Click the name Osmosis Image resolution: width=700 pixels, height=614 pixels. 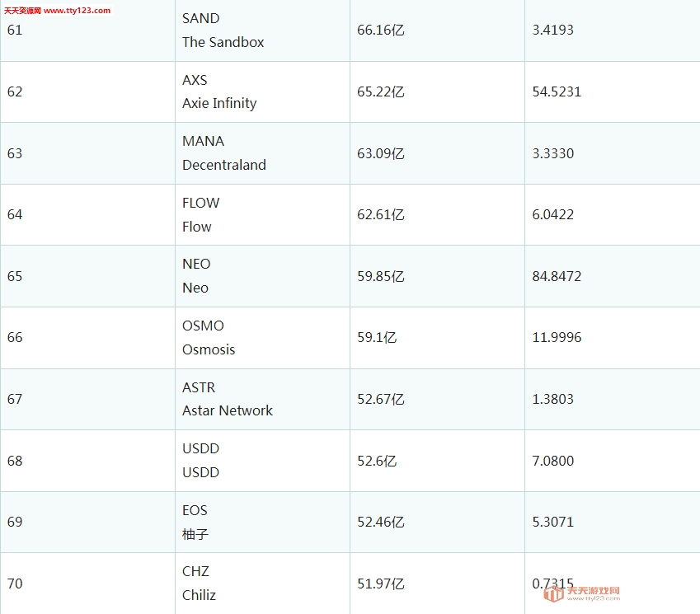pos(209,349)
